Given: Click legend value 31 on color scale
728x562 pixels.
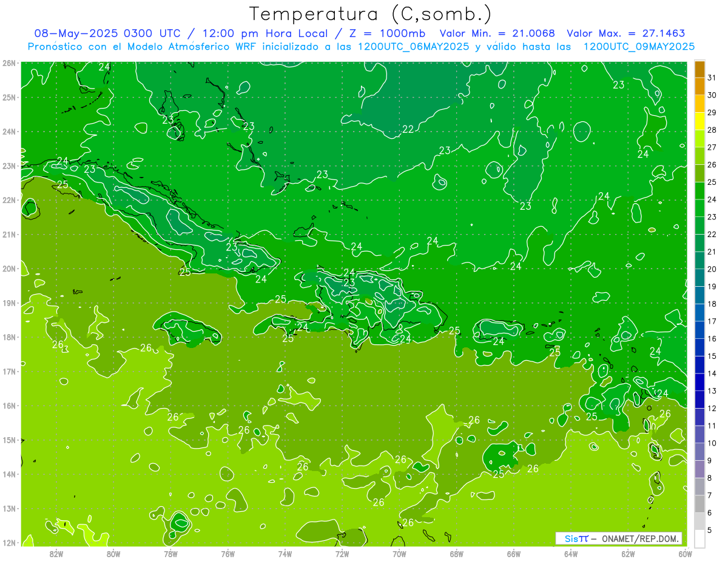Looking at the screenshot, I should [x=712, y=78].
